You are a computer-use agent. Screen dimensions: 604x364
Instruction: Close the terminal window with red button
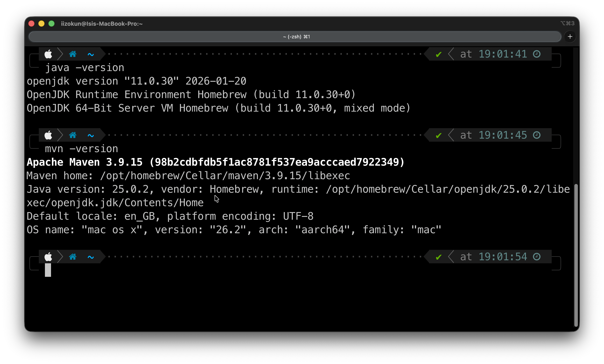pos(31,24)
